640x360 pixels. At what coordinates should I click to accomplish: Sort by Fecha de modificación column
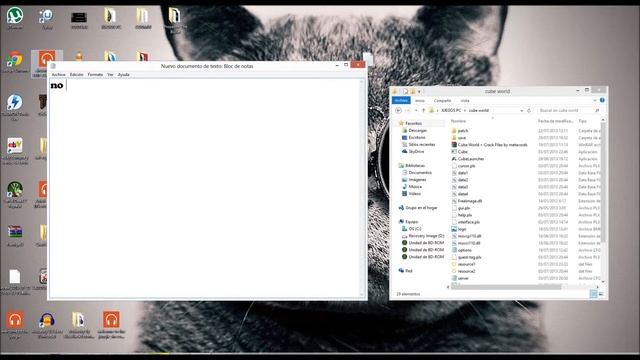coord(556,121)
